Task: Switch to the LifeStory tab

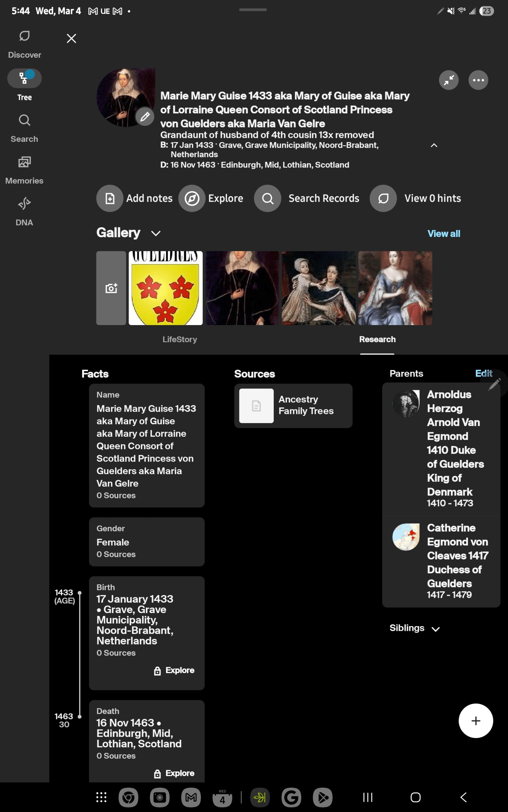Action: click(x=180, y=339)
